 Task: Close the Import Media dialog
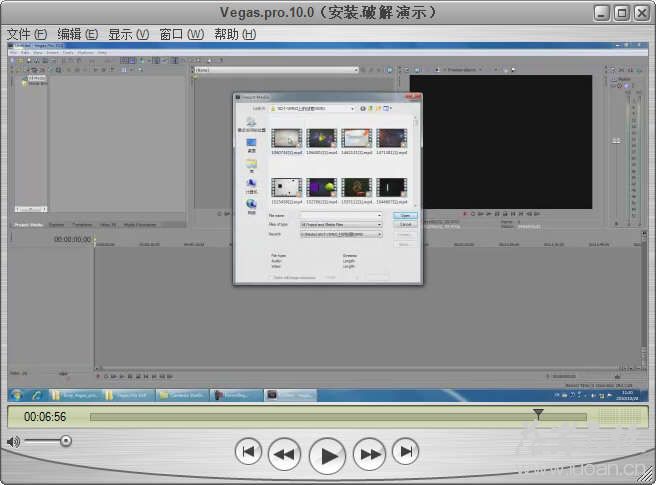pyautogui.click(x=415, y=97)
